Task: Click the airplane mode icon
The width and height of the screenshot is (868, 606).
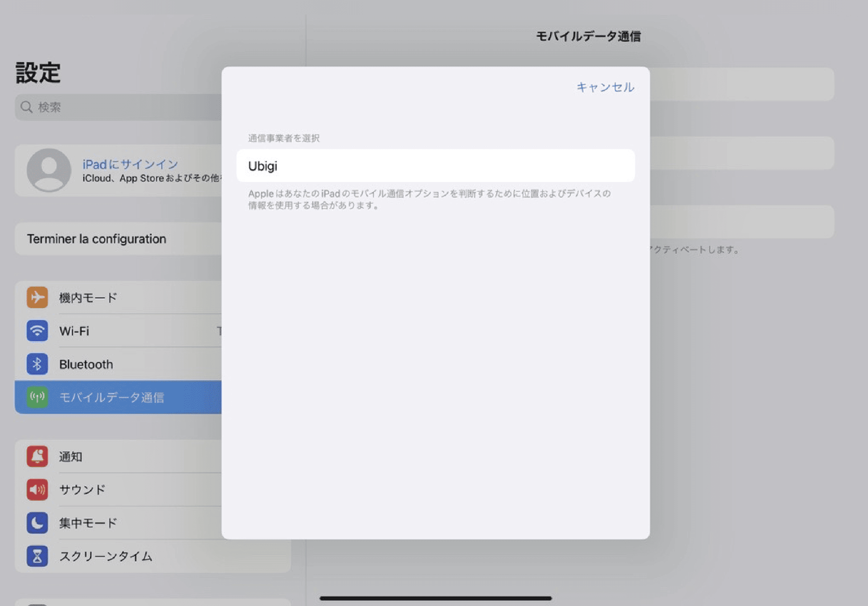Action: click(x=37, y=298)
